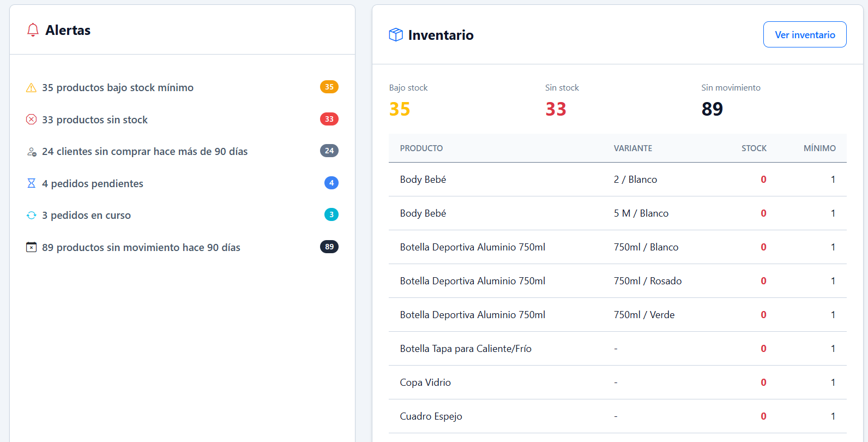The width and height of the screenshot is (868, 442).
Task: Select the 4 pedidos pendientes alert
Action: coord(182,183)
